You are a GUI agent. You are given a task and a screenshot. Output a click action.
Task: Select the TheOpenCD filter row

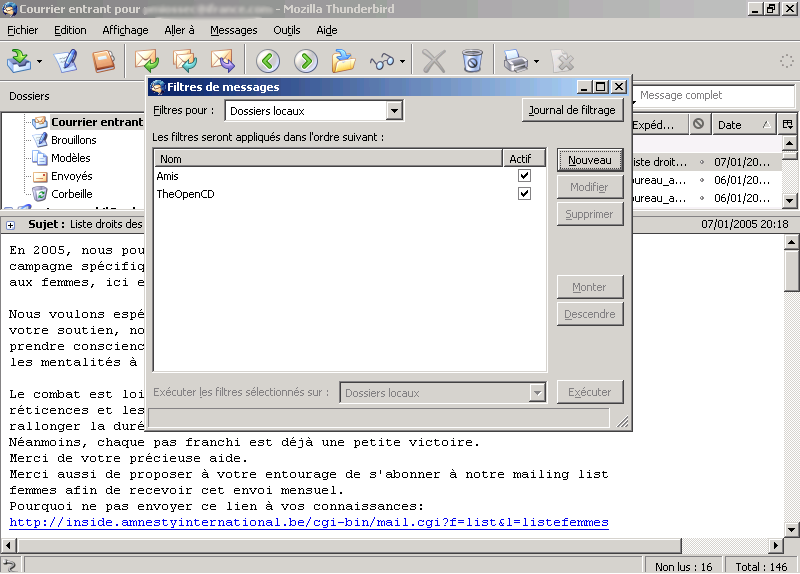(x=350, y=194)
